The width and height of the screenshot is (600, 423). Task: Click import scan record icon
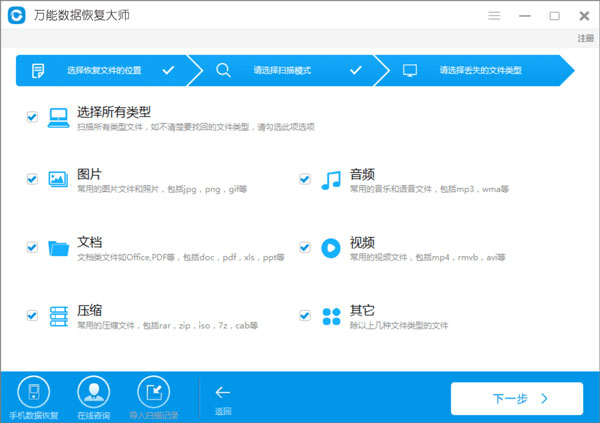tap(152, 392)
